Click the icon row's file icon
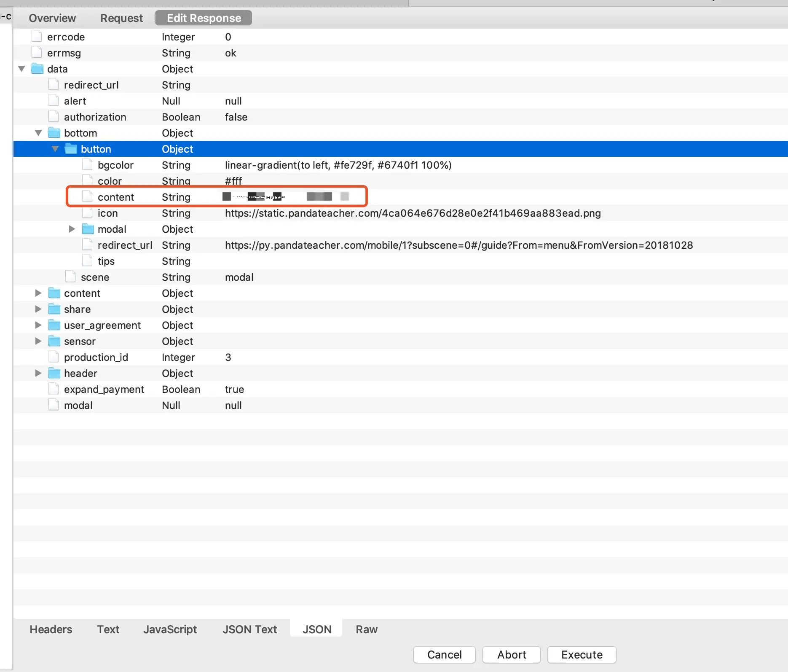Image resolution: width=788 pixels, height=672 pixels. click(88, 212)
